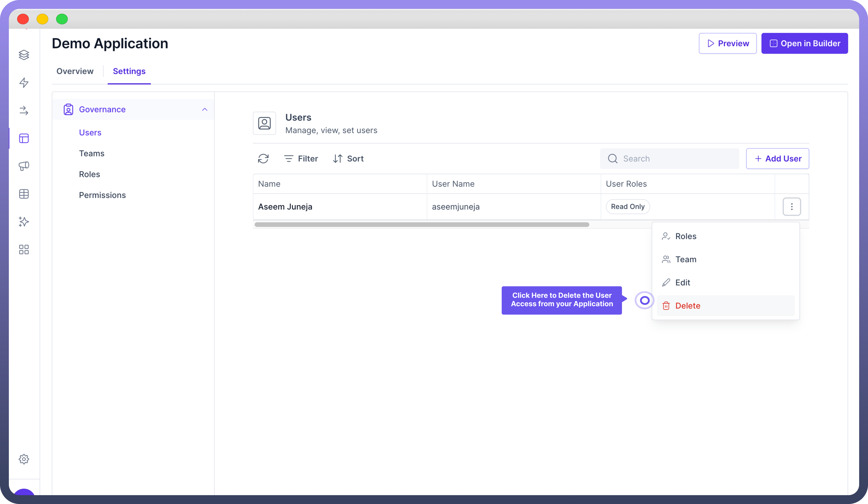Choose Delete from the context menu
The image size is (868, 504).
point(688,306)
